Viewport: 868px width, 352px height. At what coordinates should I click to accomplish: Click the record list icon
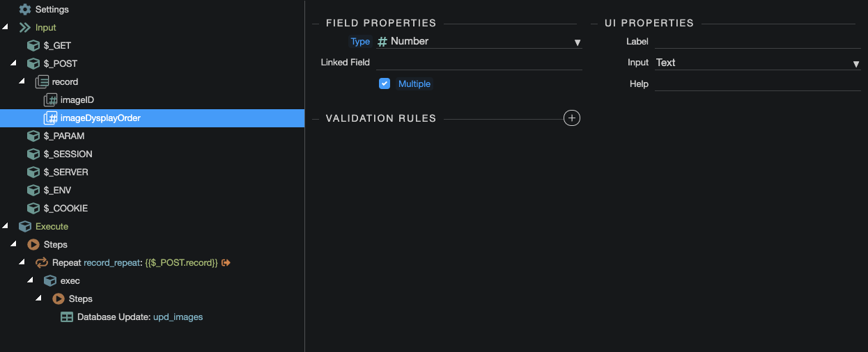[x=42, y=82]
